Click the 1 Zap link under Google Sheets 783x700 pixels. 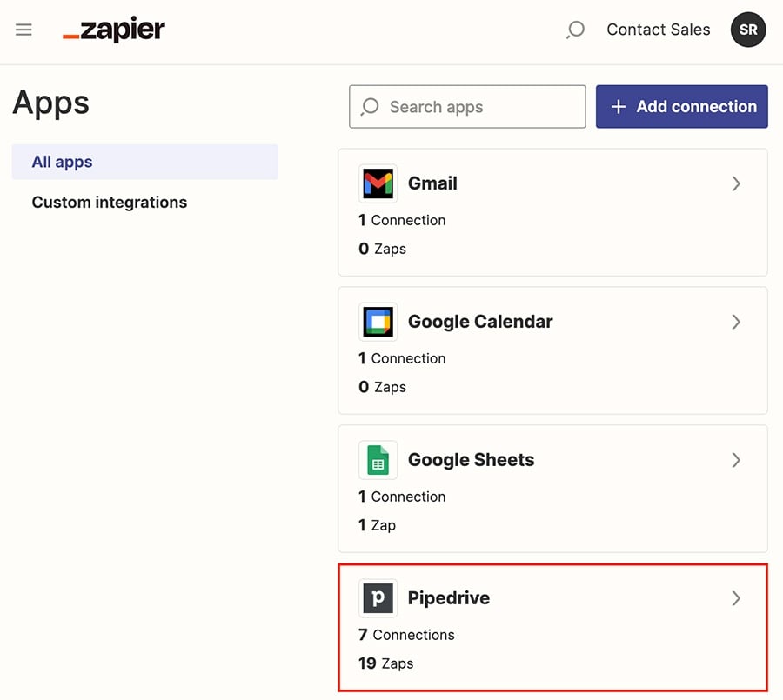point(377,524)
